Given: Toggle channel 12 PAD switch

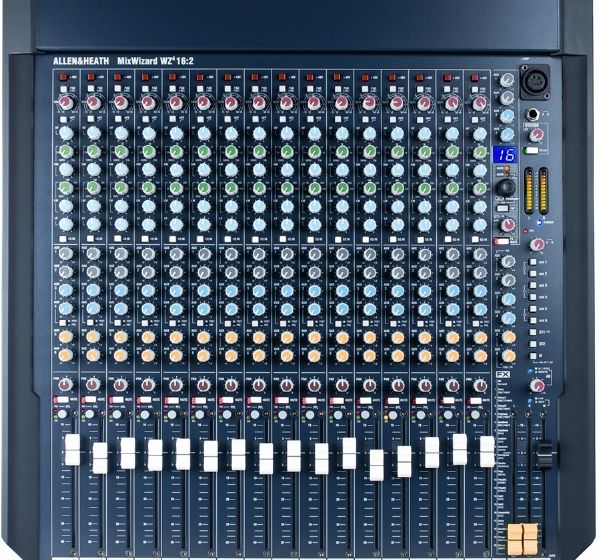Looking at the screenshot, I should pos(365,89).
